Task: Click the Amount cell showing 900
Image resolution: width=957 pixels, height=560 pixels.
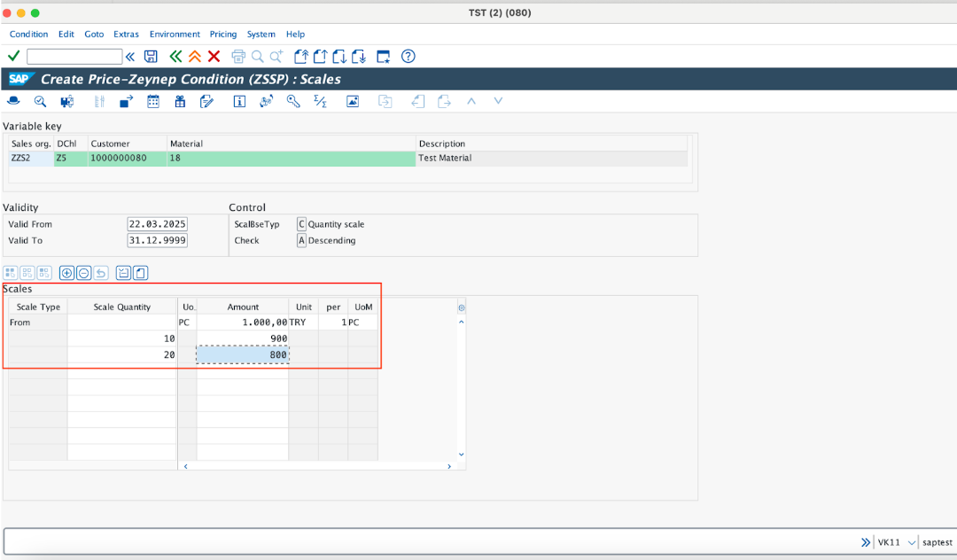Action: (242, 338)
